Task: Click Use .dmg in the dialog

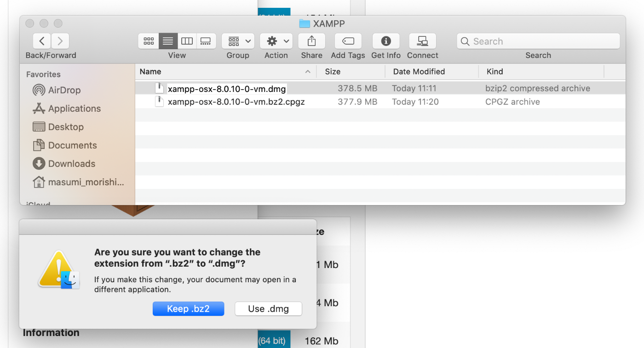Action: point(268,309)
